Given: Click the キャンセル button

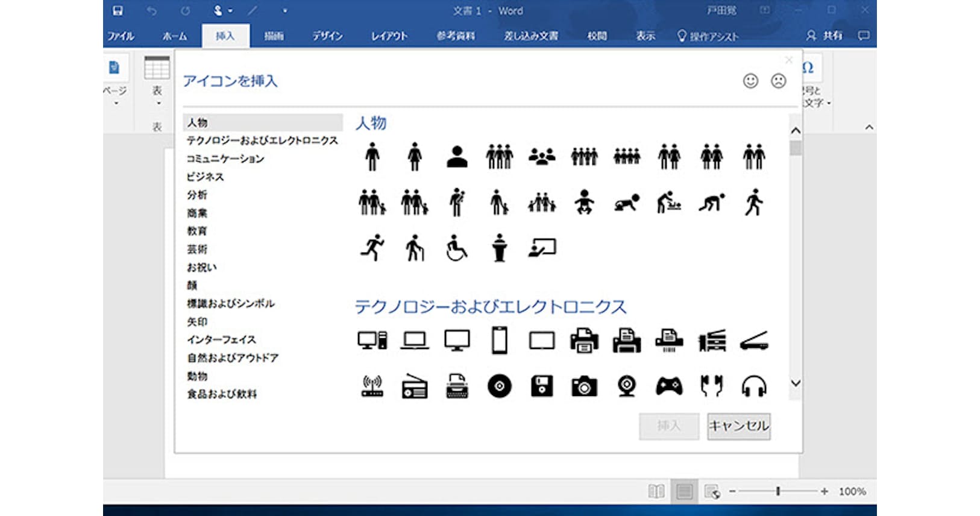Looking at the screenshot, I should click(739, 426).
